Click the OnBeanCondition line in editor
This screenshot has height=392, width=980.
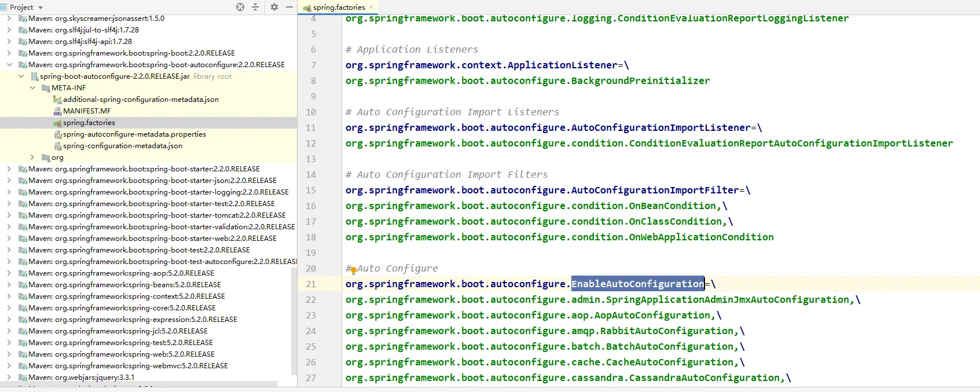click(536, 206)
